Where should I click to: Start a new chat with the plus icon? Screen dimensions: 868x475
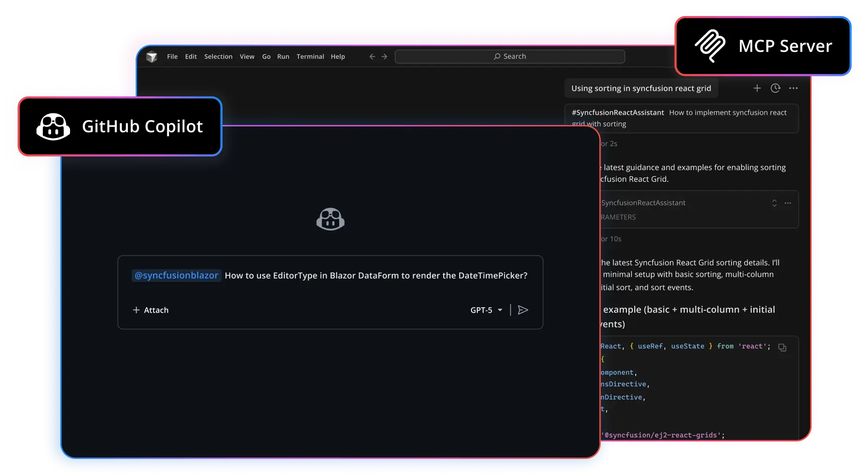click(x=757, y=88)
